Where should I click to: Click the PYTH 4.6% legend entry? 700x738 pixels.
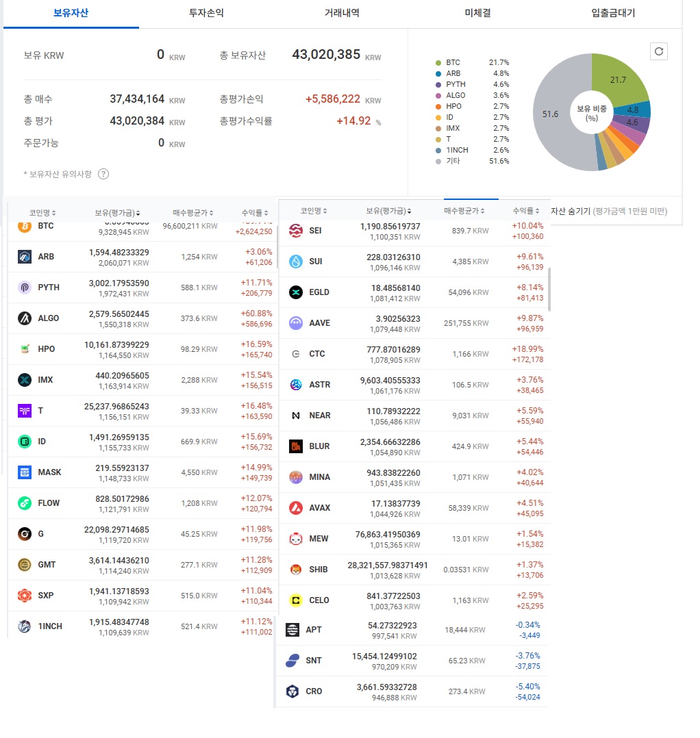472,84
